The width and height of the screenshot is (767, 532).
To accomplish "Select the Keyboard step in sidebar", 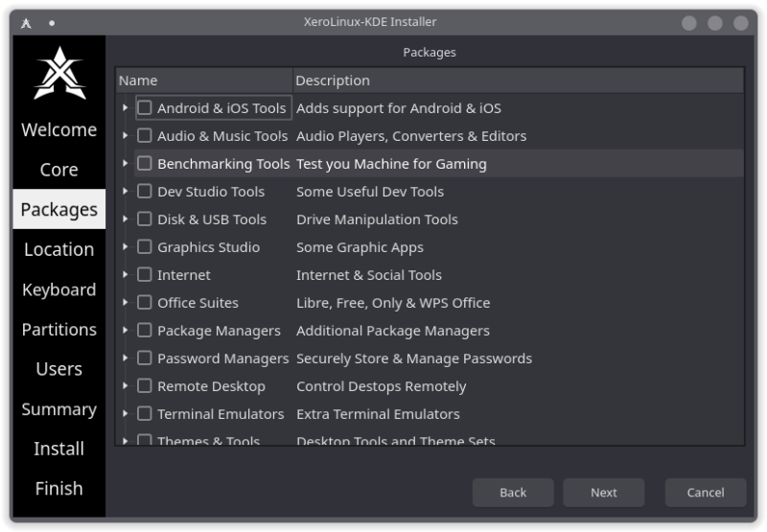I will pos(58,289).
